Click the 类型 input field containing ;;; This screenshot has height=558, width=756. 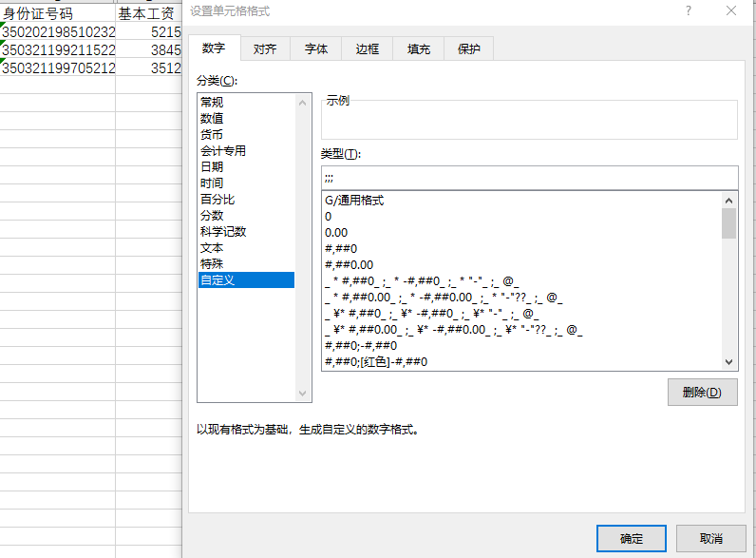(x=529, y=178)
